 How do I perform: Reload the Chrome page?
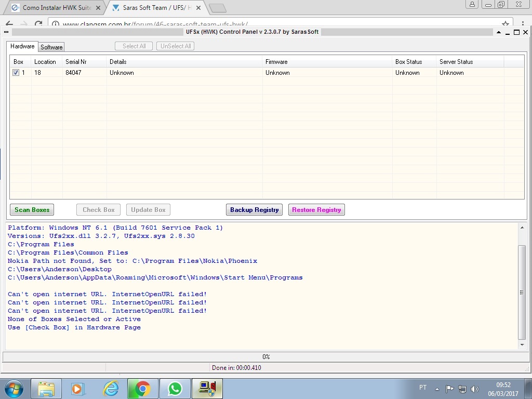coord(38,24)
